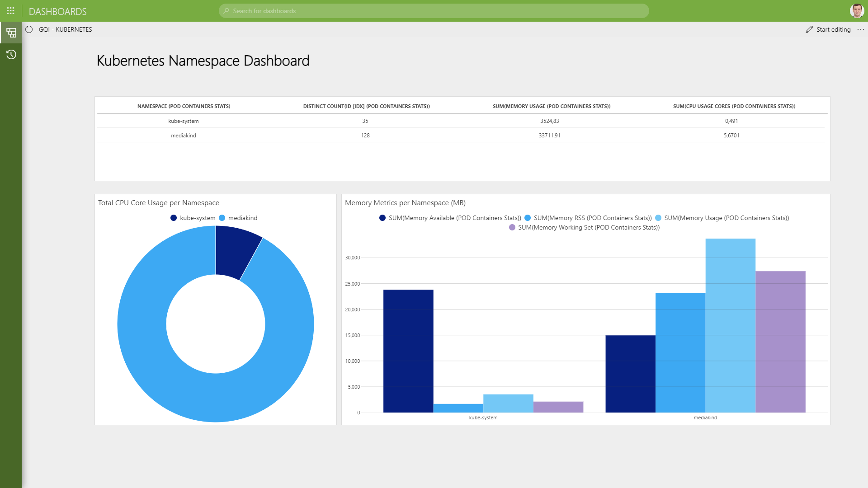Click the pencil icon beside Start editing
Screen dimensions: 868x488
pos(809,29)
